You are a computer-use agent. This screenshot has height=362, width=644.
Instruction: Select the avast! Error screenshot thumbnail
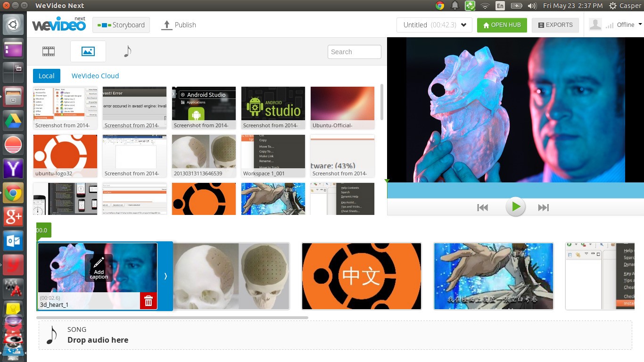pyautogui.click(x=134, y=108)
